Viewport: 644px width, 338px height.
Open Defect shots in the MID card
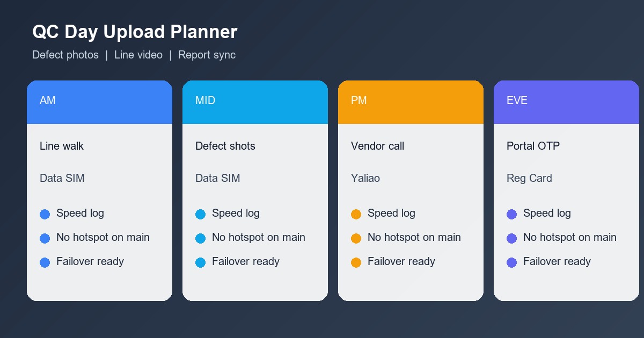tap(225, 146)
